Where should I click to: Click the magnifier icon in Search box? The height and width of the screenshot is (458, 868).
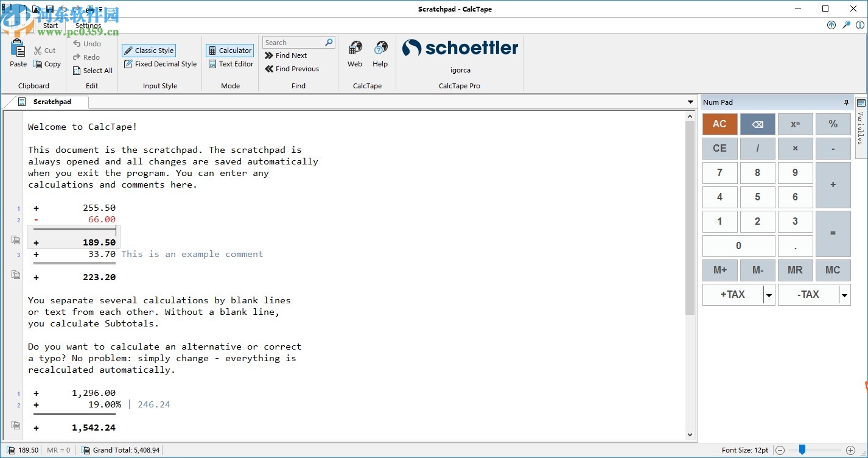(x=329, y=42)
